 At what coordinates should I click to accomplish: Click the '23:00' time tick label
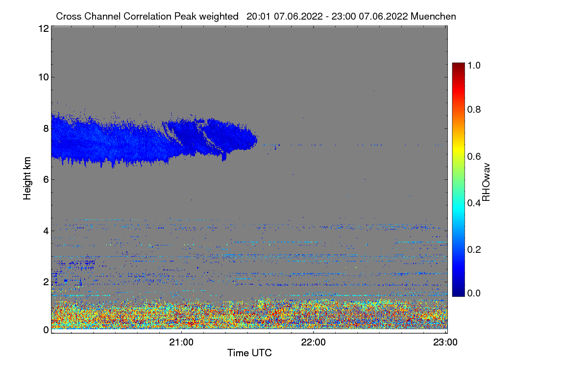point(445,343)
